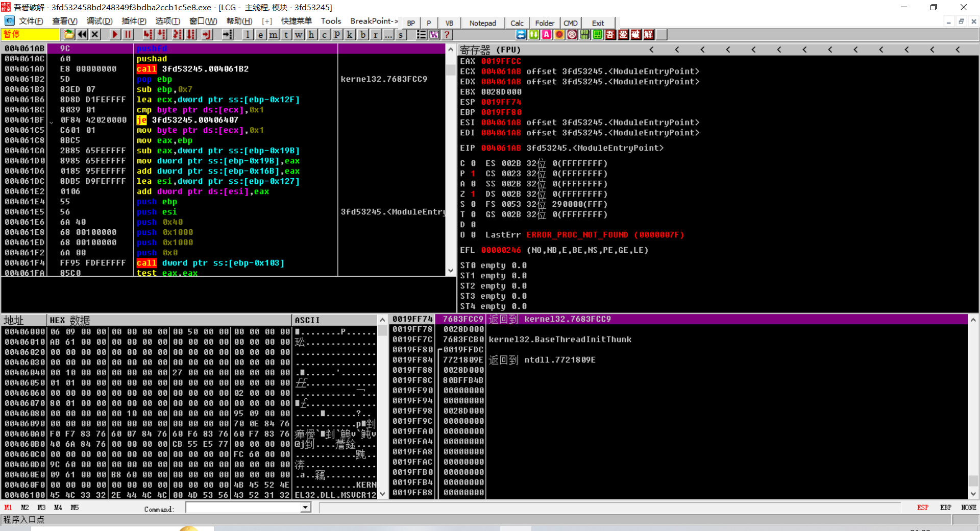Expand the Command combo box dropdown arrow
The width and height of the screenshot is (980, 531).
click(305, 508)
